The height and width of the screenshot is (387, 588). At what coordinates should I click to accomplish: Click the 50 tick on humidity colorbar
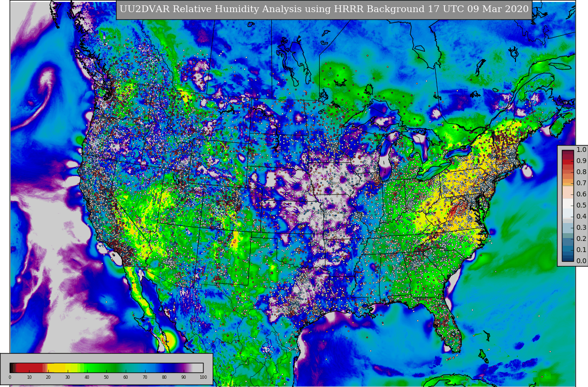(x=106, y=377)
